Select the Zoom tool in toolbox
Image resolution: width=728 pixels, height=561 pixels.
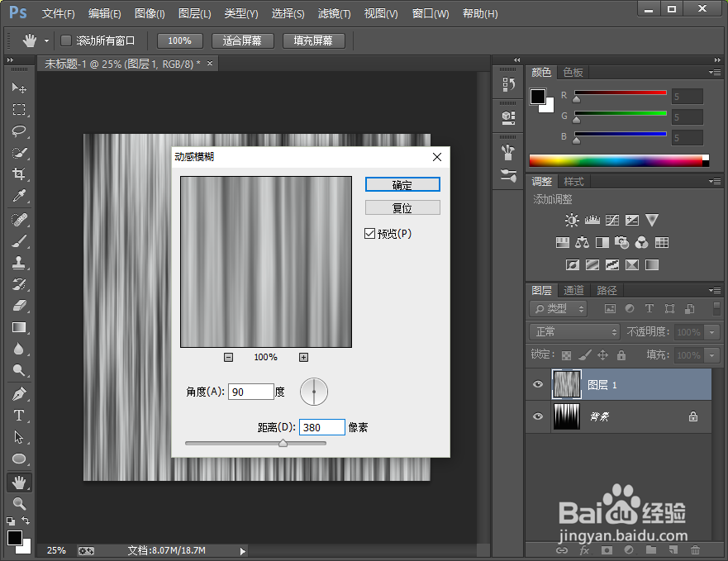point(19,503)
